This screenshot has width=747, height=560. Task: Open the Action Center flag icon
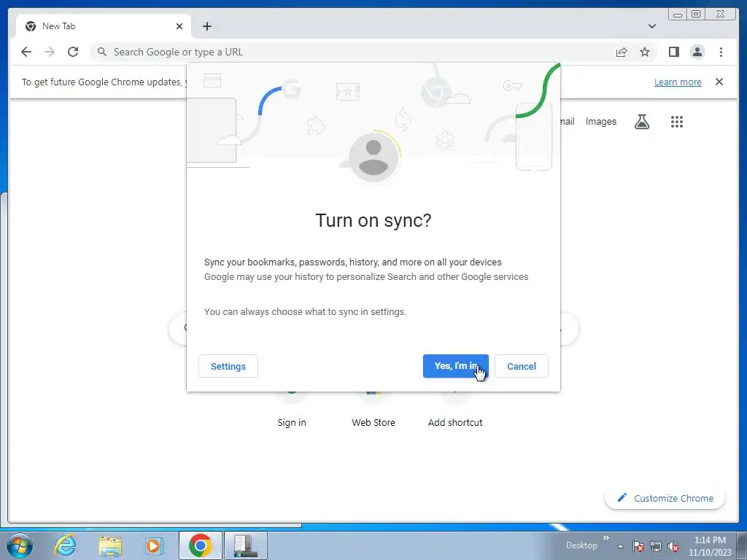click(x=638, y=546)
